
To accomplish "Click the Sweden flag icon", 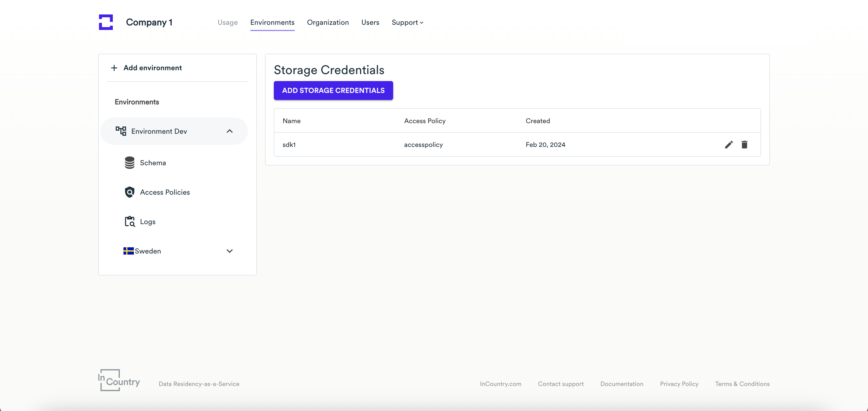I will click(x=128, y=251).
